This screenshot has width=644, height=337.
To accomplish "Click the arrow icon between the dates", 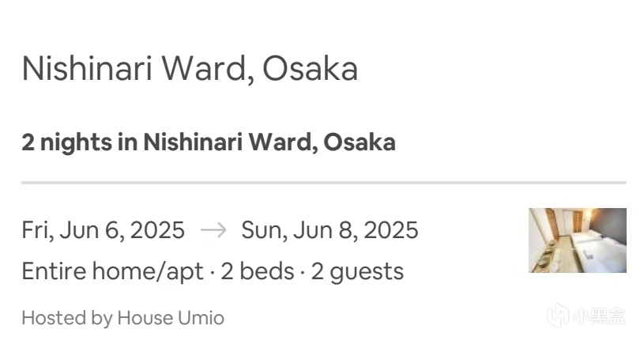I will [213, 229].
